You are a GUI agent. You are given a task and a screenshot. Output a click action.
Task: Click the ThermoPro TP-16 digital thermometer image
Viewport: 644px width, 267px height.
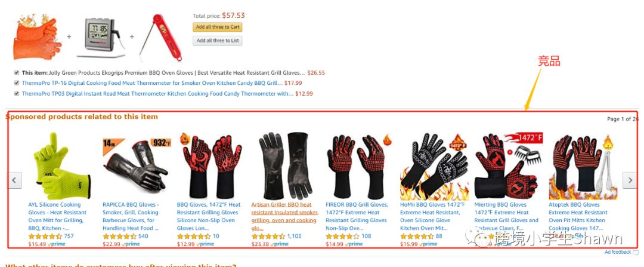coord(101,38)
